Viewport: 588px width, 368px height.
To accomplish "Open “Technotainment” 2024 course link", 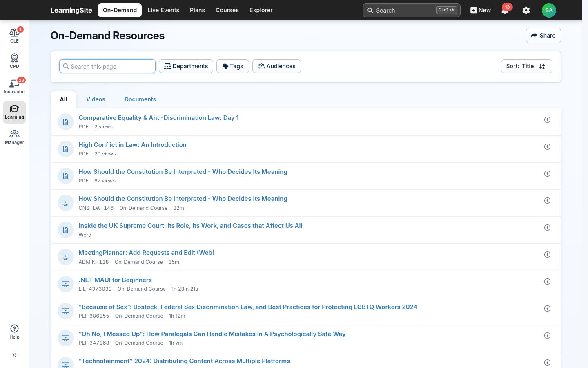I will point(184,361).
